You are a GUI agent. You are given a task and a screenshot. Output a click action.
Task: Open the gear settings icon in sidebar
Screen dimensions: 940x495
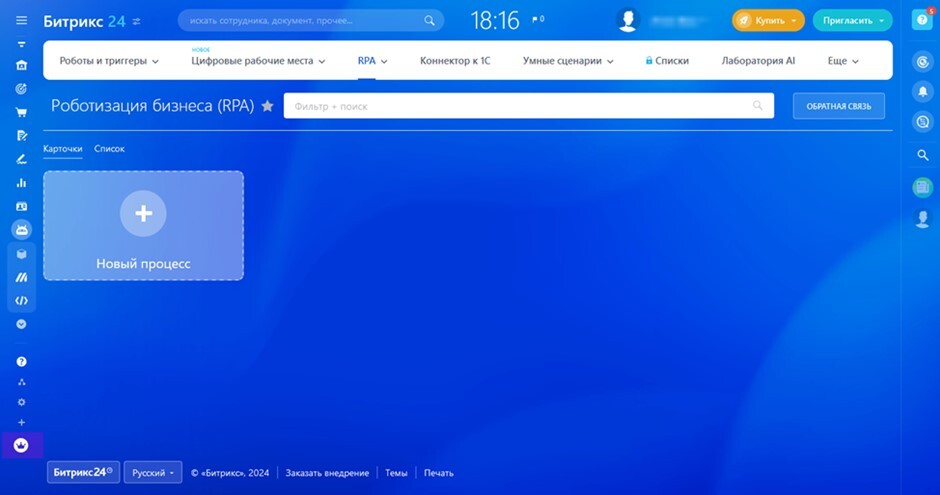[21, 402]
